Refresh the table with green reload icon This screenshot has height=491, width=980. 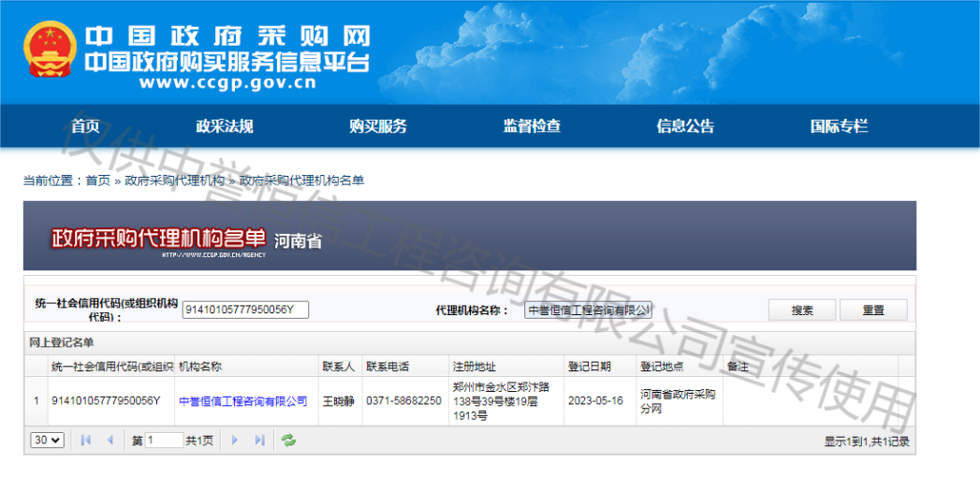coord(288,440)
